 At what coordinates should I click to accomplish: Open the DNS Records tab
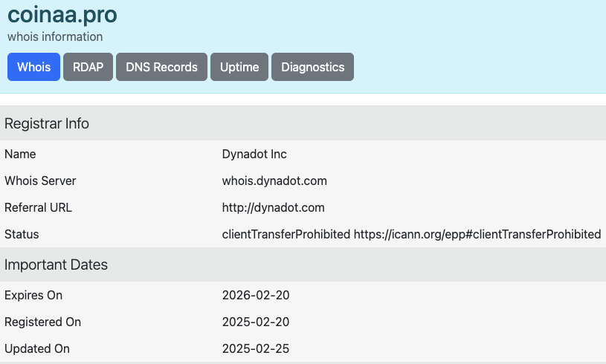coord(161,67)
